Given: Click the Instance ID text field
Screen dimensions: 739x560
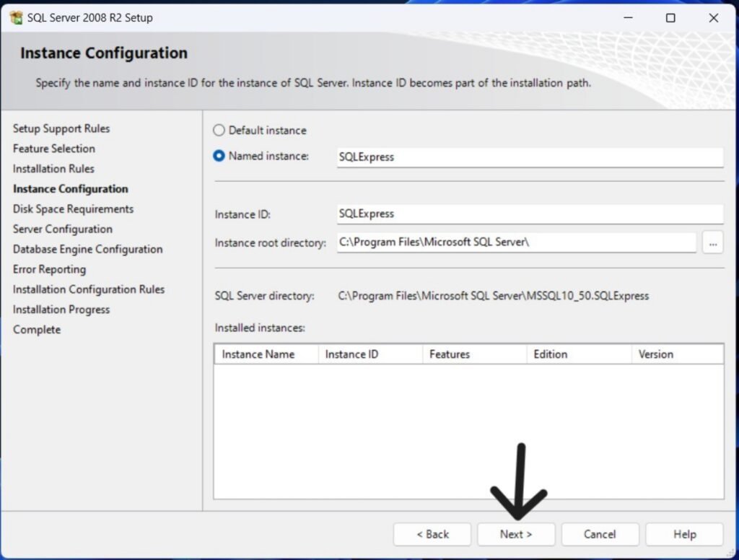Looking at the screenshot, I should [529, 214].
